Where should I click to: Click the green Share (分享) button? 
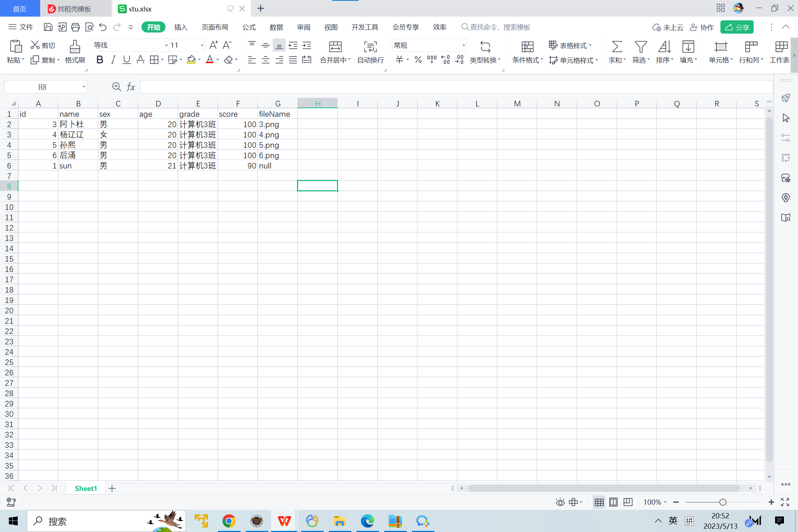(x=737, y=27)
